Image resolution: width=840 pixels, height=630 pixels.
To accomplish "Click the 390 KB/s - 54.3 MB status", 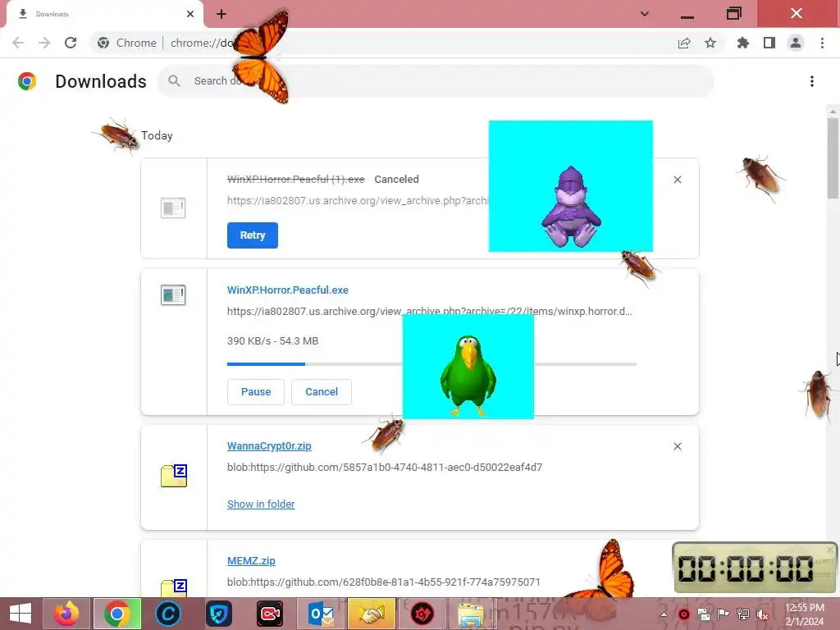I will pyautogui.click(x=272, y=340).
